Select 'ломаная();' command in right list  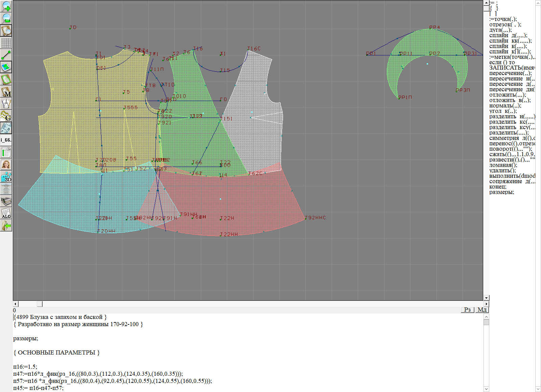(x=503, y=165)
